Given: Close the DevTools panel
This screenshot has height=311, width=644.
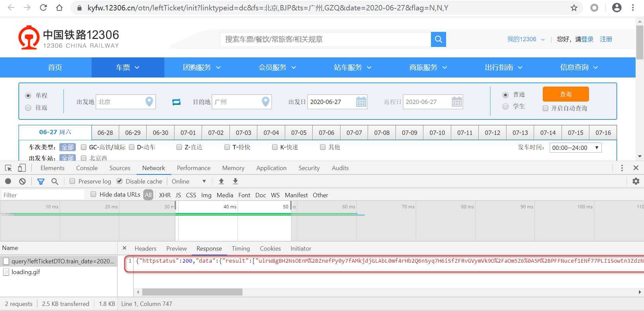Looking at the screenshot, I should point(636,168).
